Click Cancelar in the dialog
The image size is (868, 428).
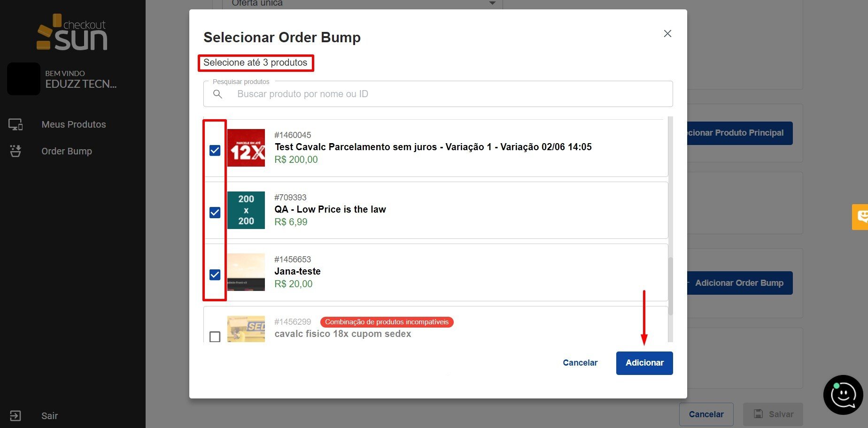coord(580,363)
